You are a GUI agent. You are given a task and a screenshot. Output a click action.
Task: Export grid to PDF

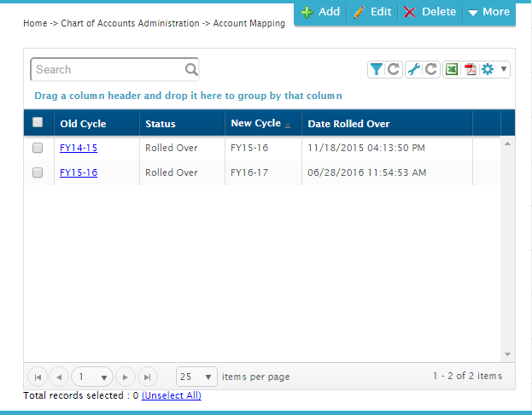(471, 69)
